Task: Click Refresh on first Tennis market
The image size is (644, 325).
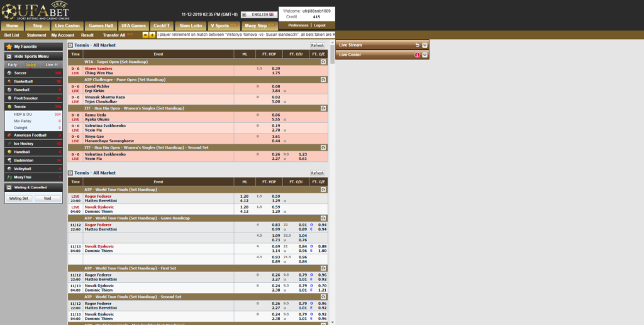Action: (x=318, y=45)
